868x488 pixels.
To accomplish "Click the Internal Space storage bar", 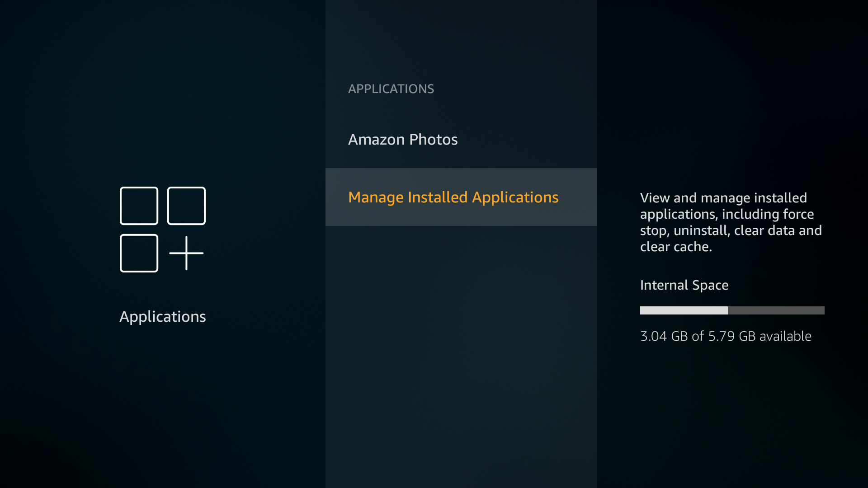I will tap(732, 310).
